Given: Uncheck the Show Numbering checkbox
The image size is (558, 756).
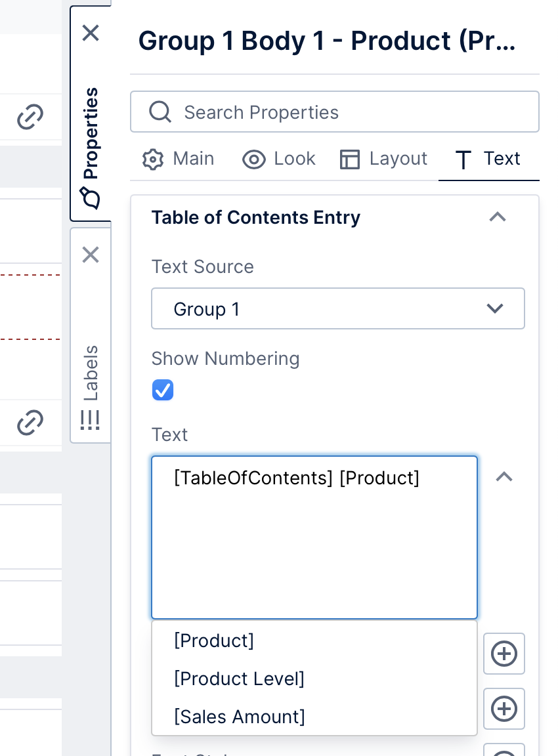Looking at the screenshot, I should tap(163, 390).
